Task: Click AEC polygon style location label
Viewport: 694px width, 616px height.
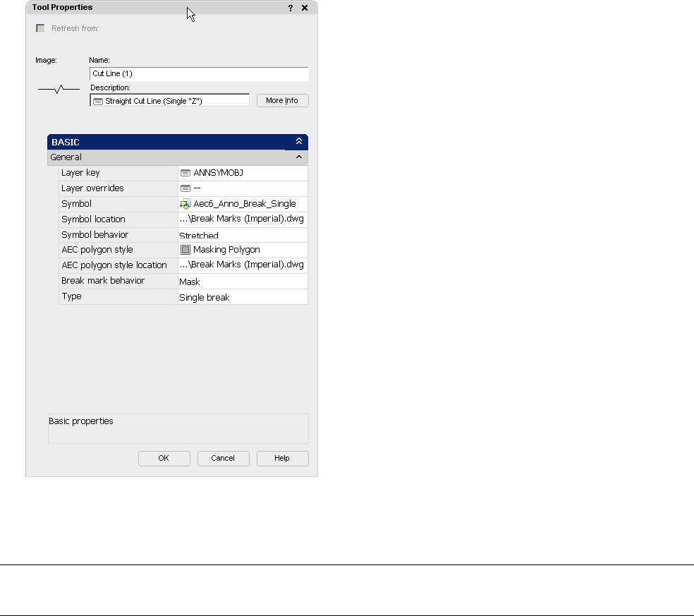Action: tap(114, 265)
